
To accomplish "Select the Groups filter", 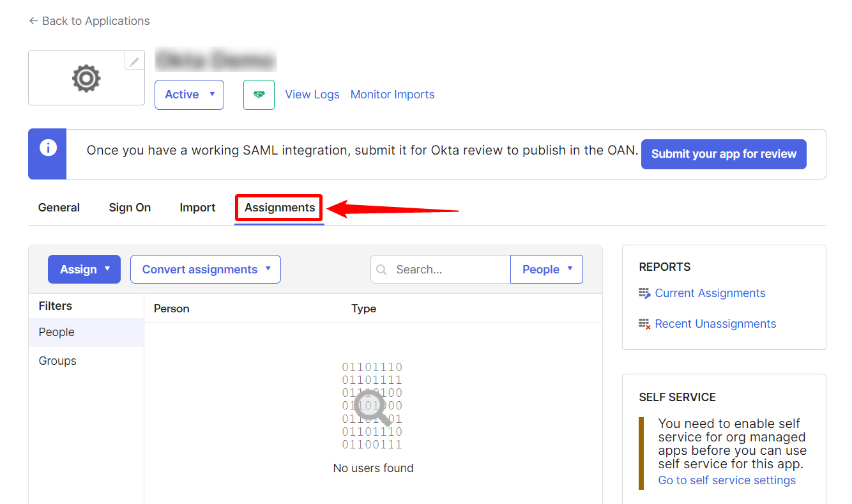I will coord(57,361).
